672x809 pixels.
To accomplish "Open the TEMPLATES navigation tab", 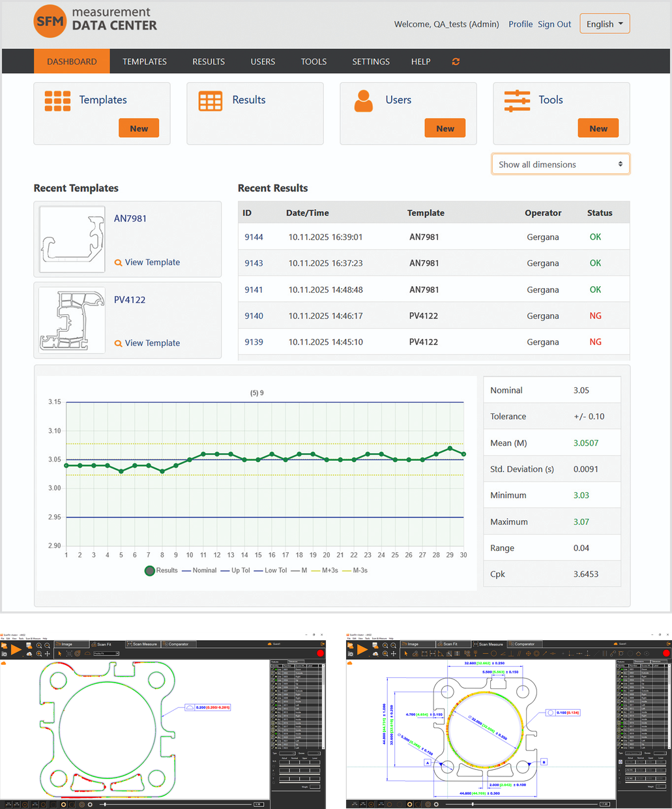I will coord(144,61).
